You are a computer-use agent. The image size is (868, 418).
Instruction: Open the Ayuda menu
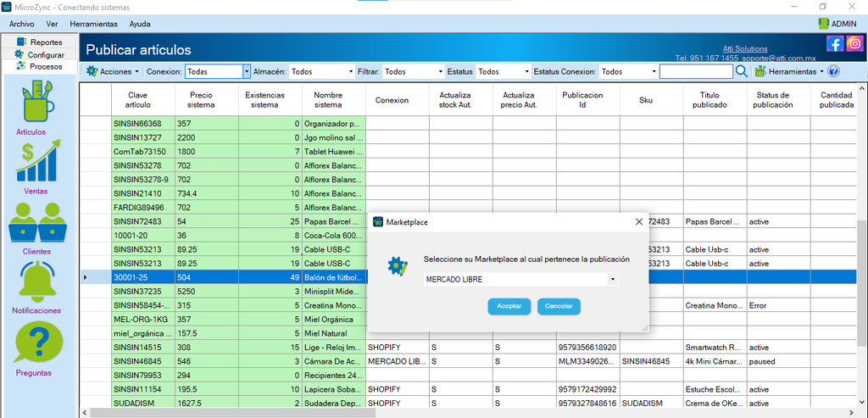[140, 24]
